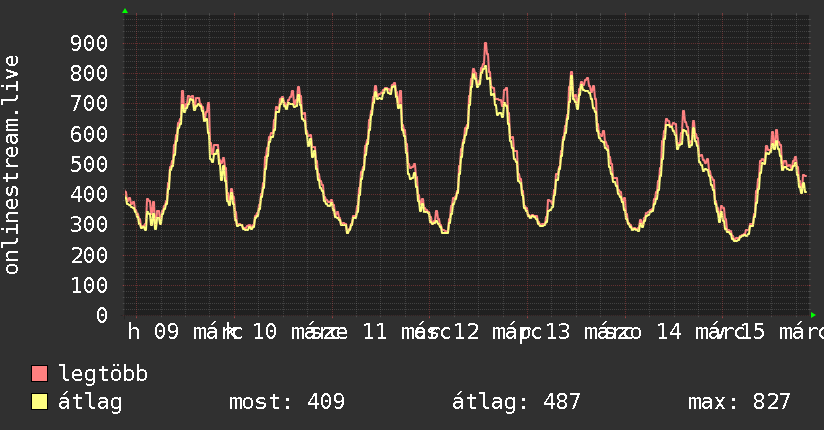Click the 'max: 827' statistic
This screenshot has width=824, height=430.
coord(739,402)
